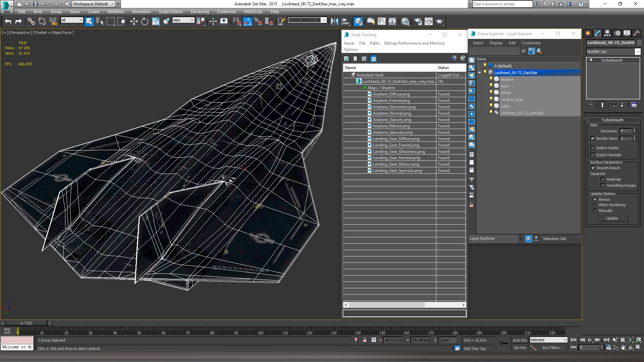Click the Mirror tool icon
Image resolution: width=644 pixels, height=362 pixels.
(334, 21)
